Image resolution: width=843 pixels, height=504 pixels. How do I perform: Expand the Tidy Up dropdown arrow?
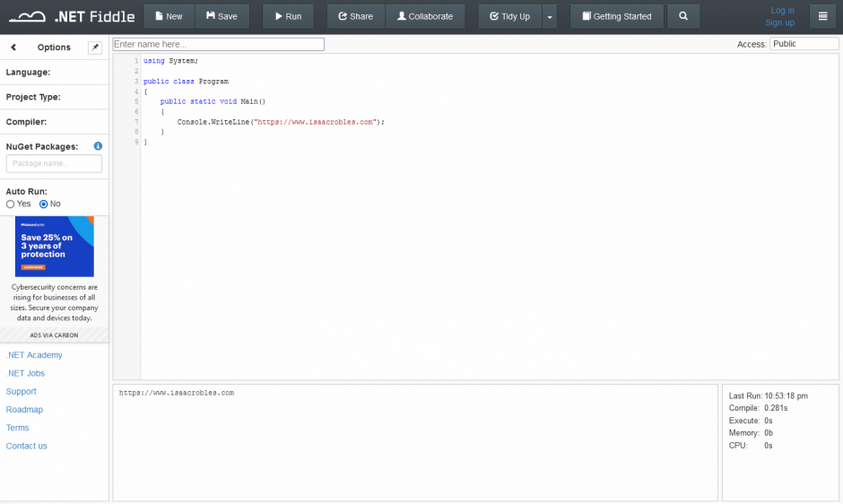click(x=550, y=16)
